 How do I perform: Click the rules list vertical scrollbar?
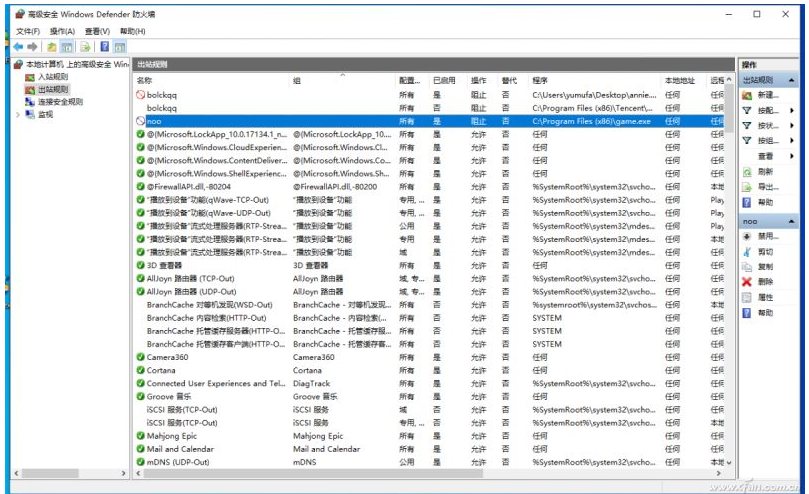click(x=729, y=108)
